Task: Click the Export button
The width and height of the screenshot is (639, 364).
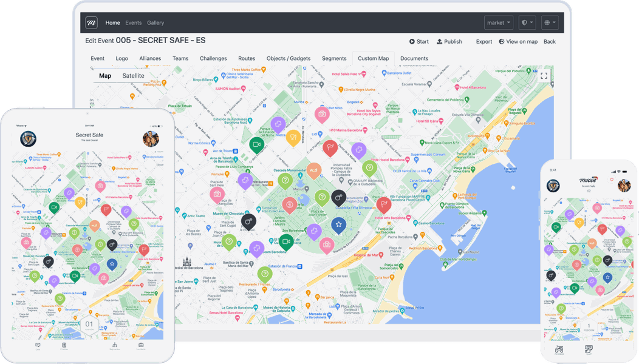Action: [x=484, y=41]
